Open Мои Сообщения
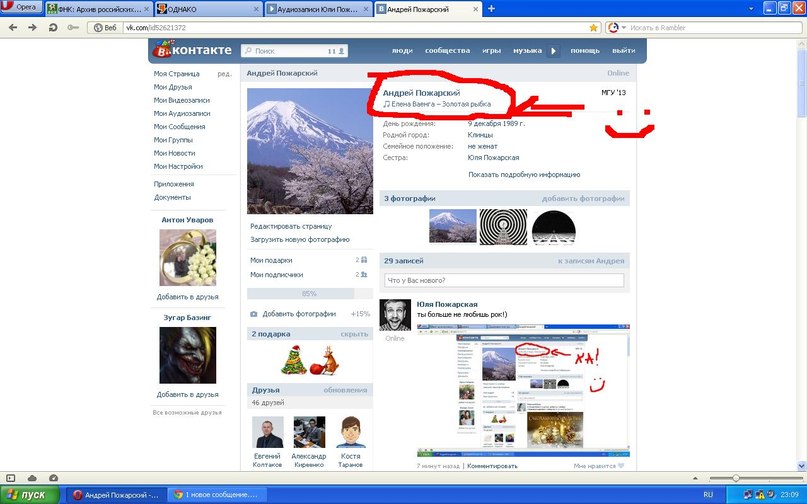 point(180,127)
